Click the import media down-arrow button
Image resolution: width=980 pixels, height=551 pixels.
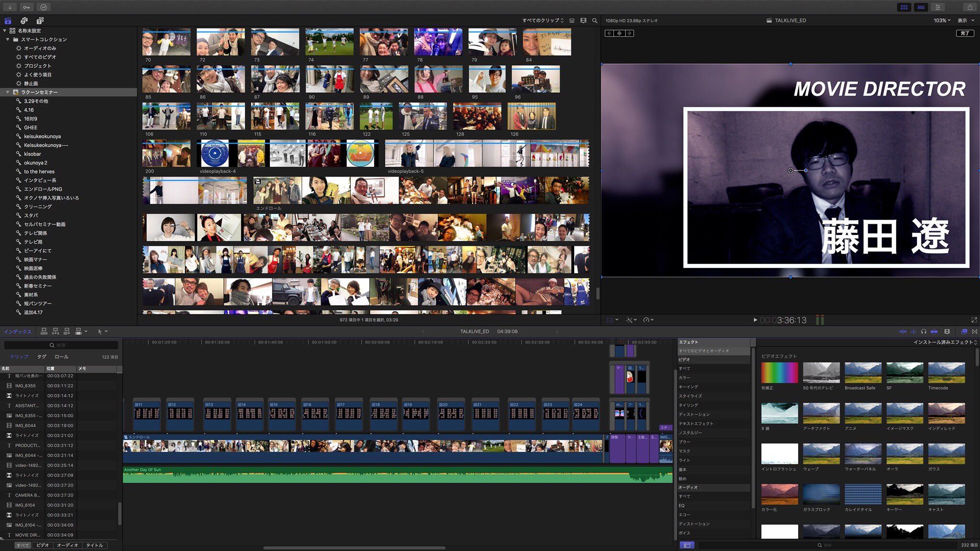click(10, 7)
